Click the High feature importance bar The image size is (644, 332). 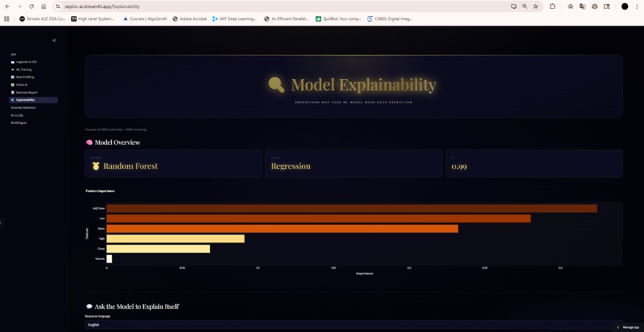click(x=175, y=238)
